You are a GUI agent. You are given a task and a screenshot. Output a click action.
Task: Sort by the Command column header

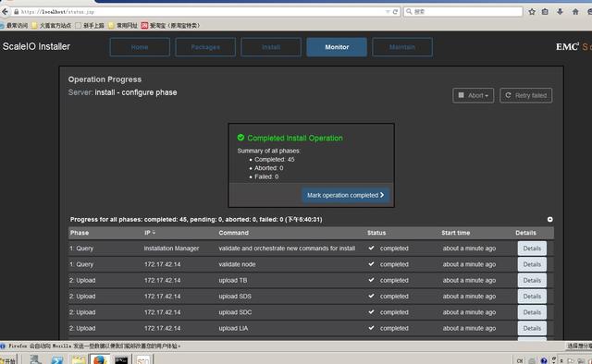[234, 233]
